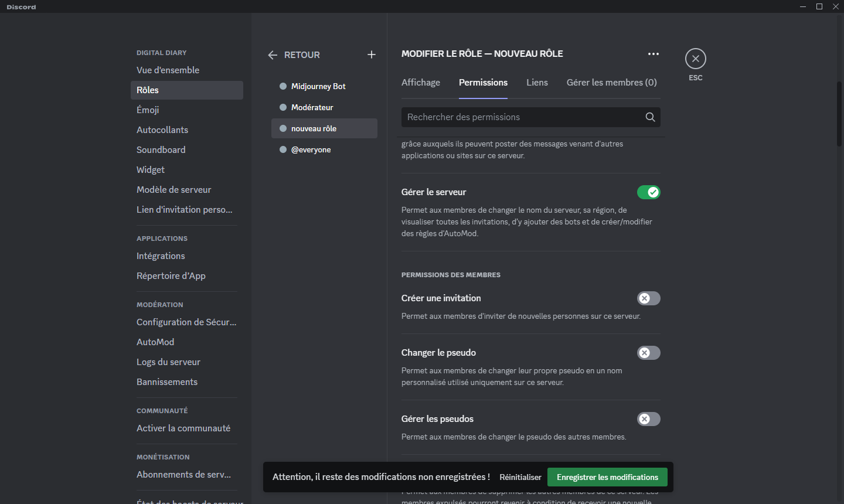Click the plus icon to create a new role
Image resolution: width=844 pixels, height=504 pixels.
click(x=371, y=54)
